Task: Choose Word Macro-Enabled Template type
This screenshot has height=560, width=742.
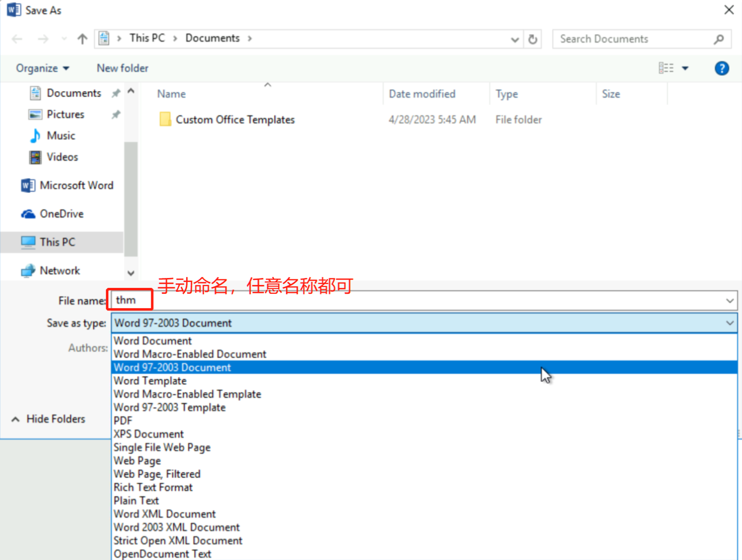Action: point(424,394)
